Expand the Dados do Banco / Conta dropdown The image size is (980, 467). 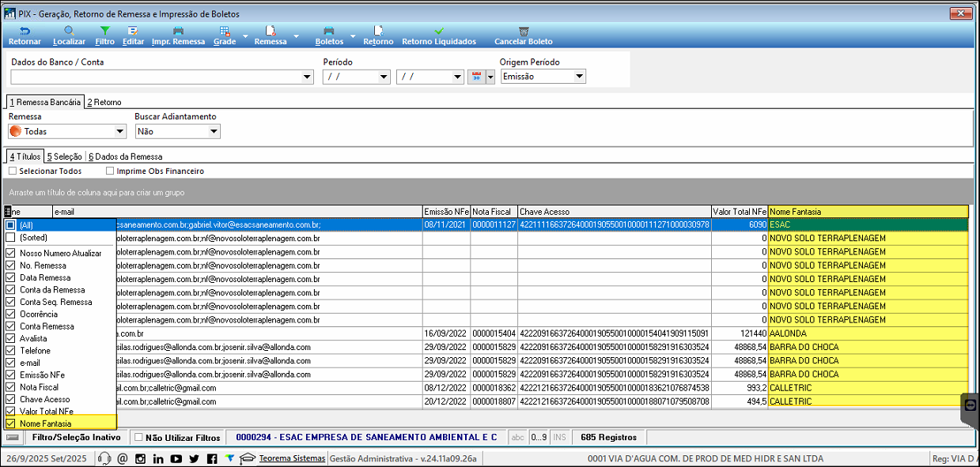308,77
